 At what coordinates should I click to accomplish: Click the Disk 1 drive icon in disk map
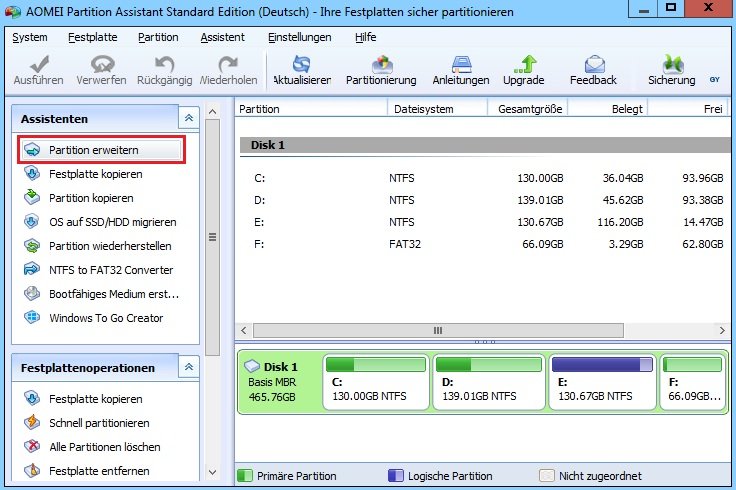point(252,366)
